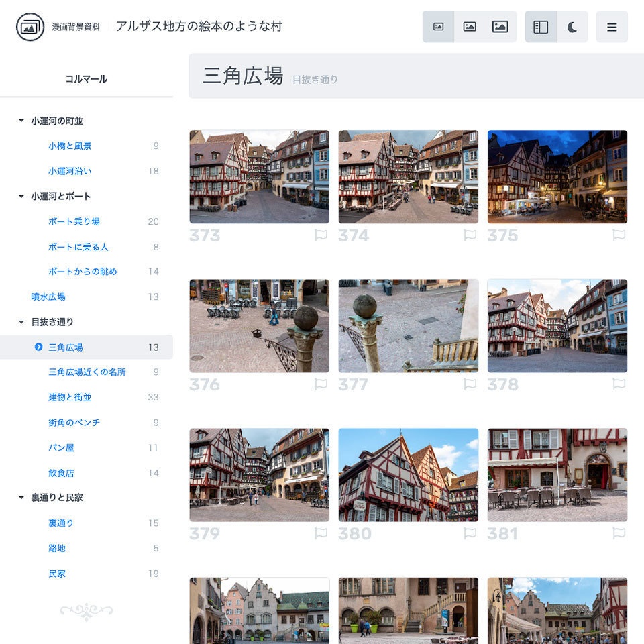Click the 目抜き通り breadcrumb beside the heading
This screenshot has width=644, height=644.
(x=315, y=80)
